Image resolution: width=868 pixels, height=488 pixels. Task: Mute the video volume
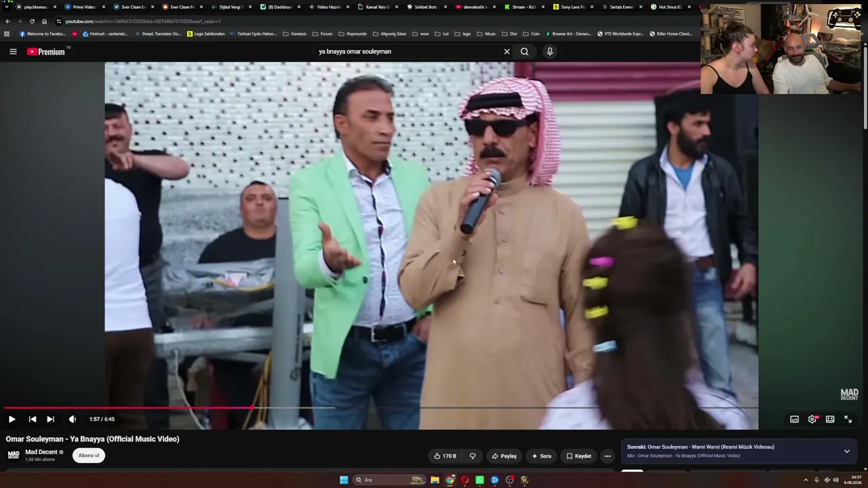pos(73,420)
